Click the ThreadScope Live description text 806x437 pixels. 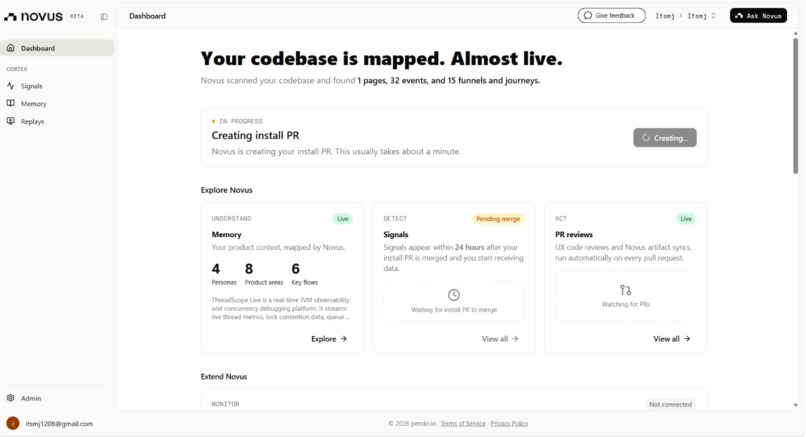click(281, 308)
